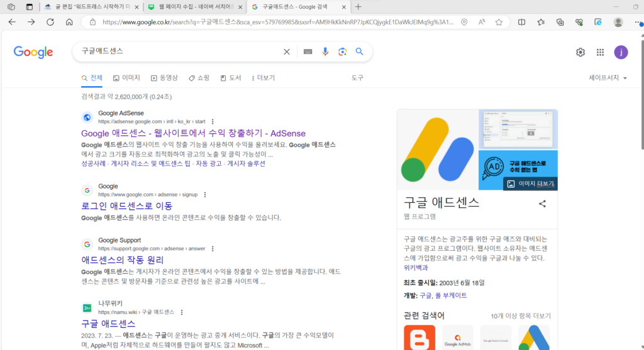644x350 pixels.
Task: Select the 전체 results tab
Action: [x=92, y=78]
